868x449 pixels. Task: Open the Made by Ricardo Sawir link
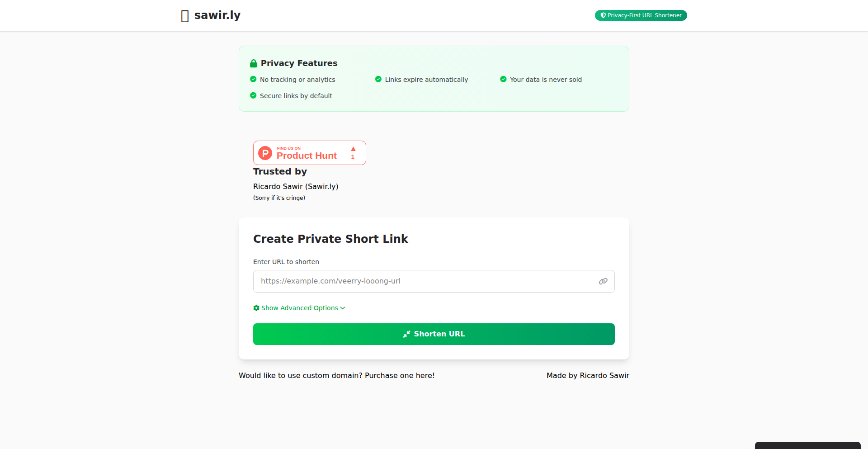coord(588,375)
